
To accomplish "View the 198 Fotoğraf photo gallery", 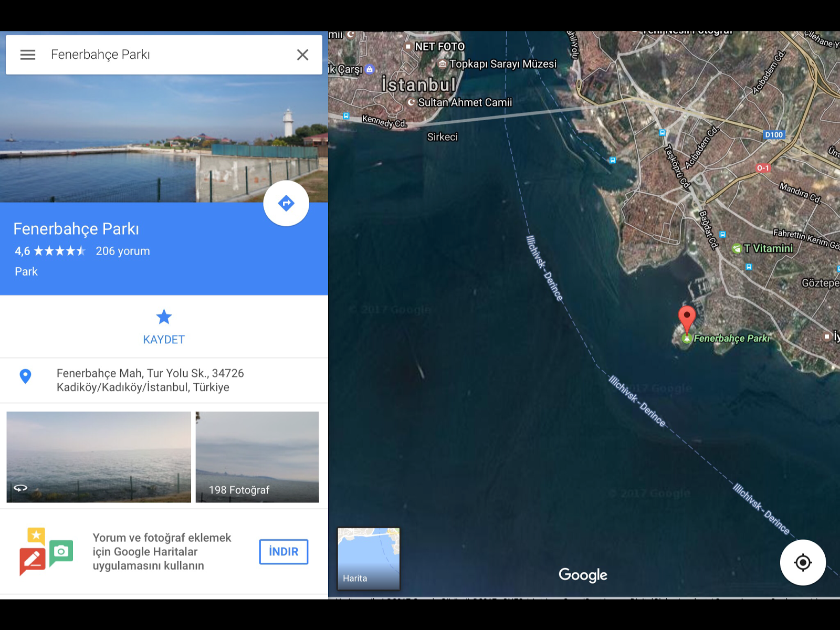I will (x=257, y=457).
